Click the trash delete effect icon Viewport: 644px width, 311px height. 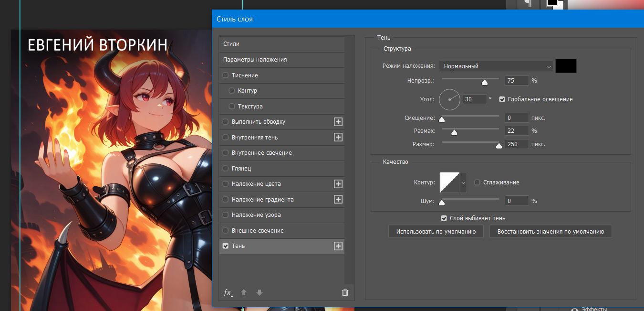tap(345, 293)
